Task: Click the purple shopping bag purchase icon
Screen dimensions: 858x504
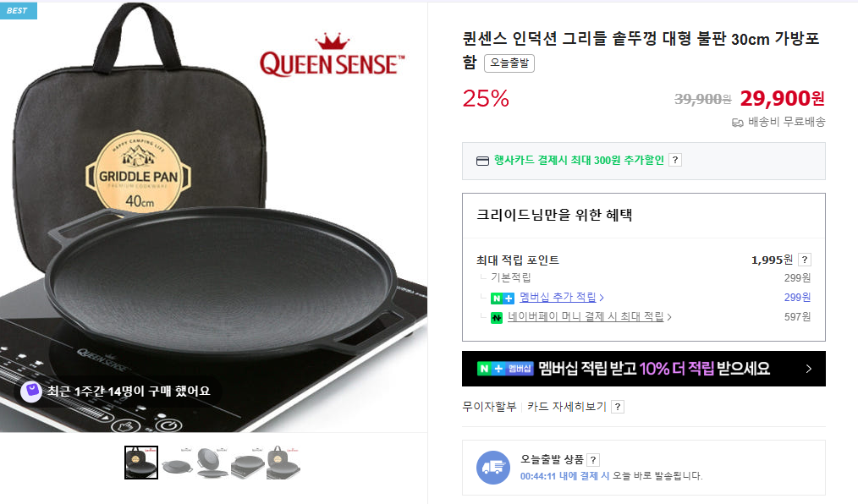Action: 31,392
